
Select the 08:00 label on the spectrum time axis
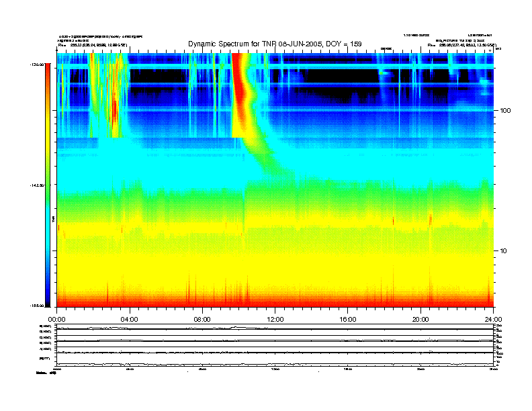pyautogui.click(x=202, y=320)
